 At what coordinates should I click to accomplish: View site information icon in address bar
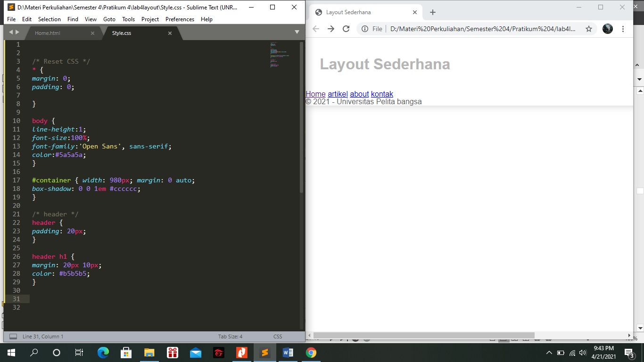[365, 29]
